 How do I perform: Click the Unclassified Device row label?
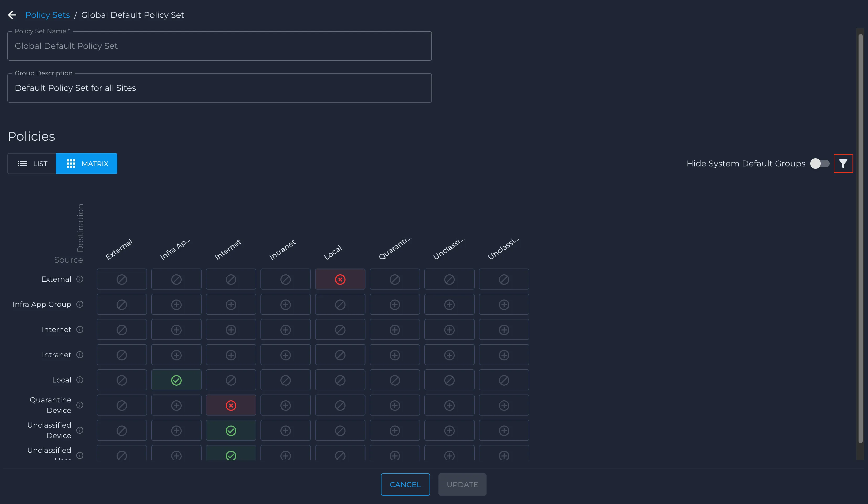(49, 430)
